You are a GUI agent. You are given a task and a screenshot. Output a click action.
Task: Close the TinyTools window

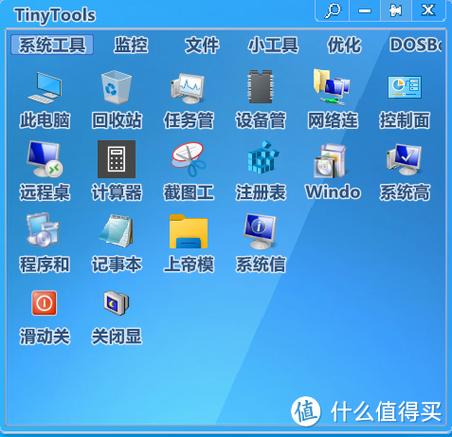pyautogui.click(x=428, y=11)
